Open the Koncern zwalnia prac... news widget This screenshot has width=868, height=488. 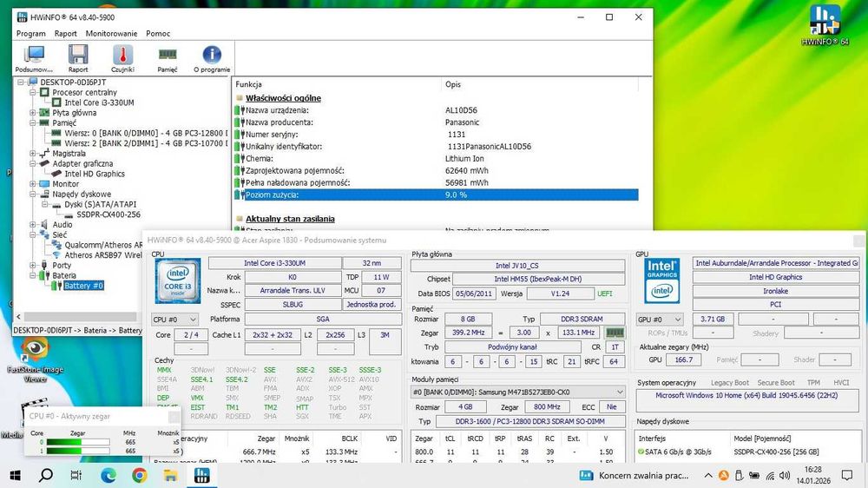(x=634, y=475)
